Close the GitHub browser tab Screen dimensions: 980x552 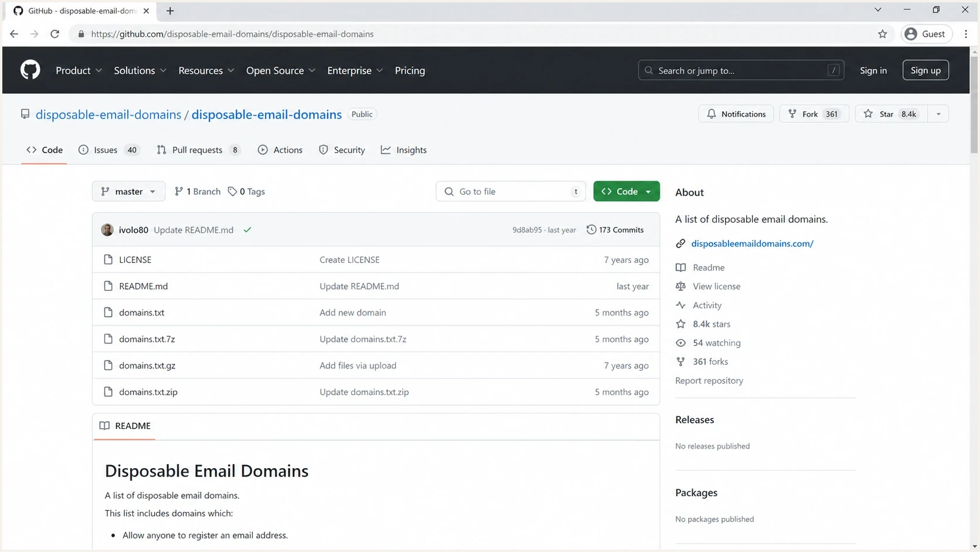(146, 11)
